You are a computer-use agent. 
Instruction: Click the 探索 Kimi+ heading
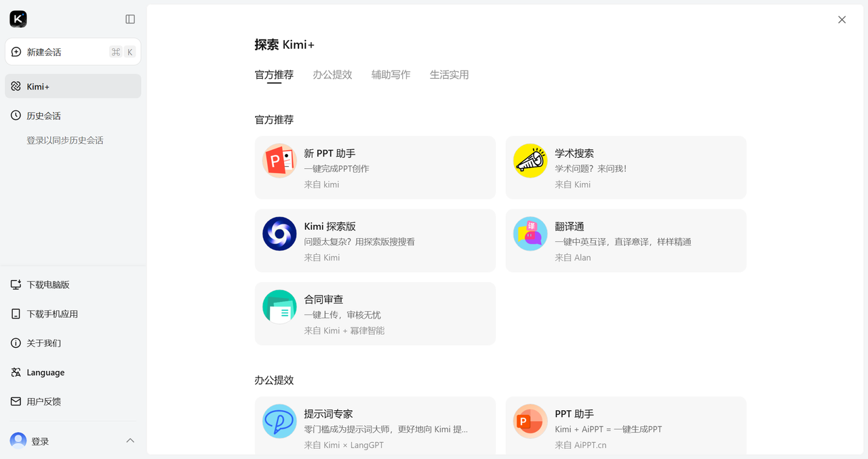(285, 45)
